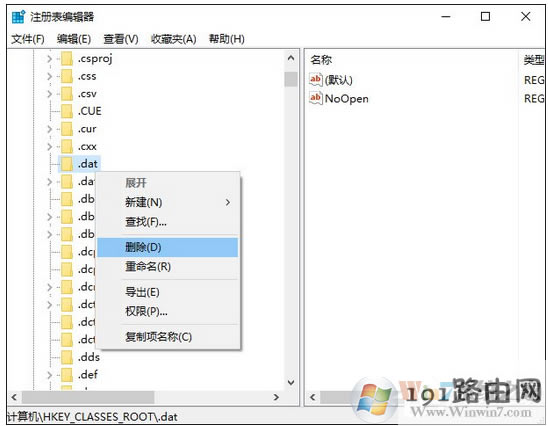Click the tree pane scroll-down arrow
Viewport: 548px width, 426px height.
click(x=291, y=382)
